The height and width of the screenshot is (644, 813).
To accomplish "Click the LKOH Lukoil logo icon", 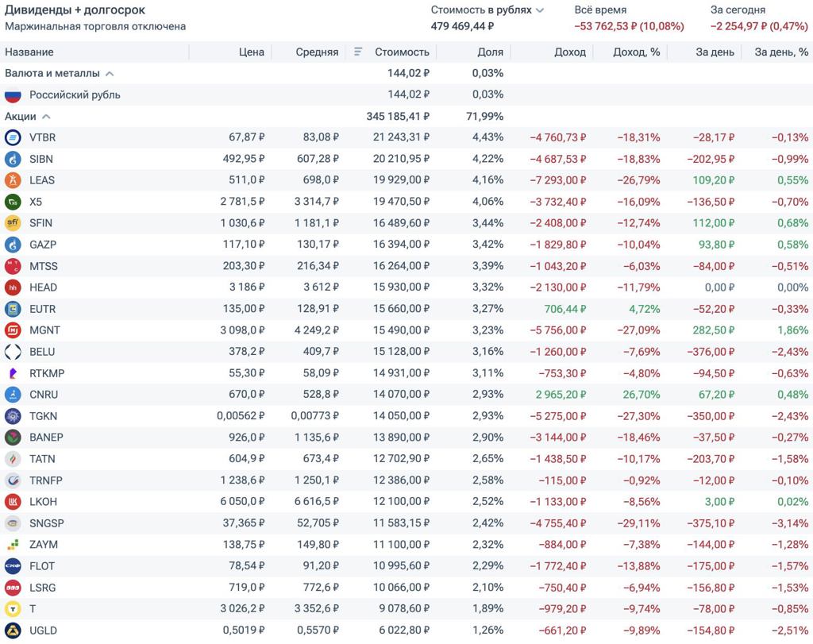I will point(13,502).
